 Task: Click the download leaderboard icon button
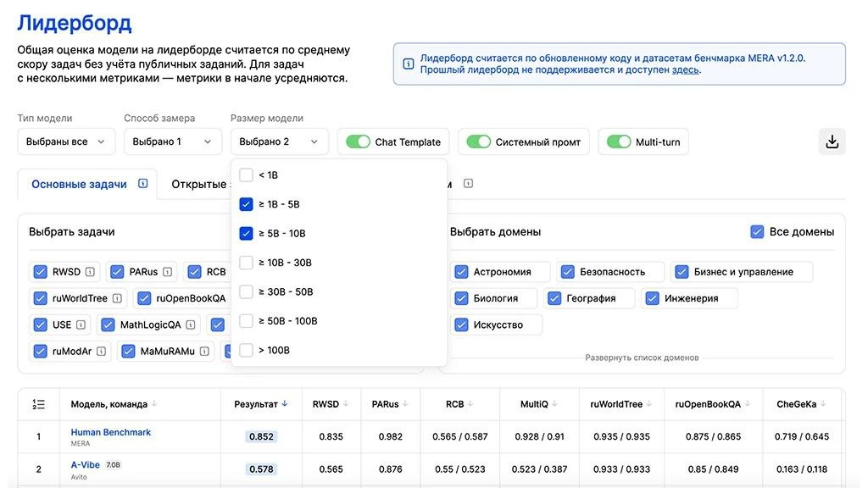click(832, 141)
